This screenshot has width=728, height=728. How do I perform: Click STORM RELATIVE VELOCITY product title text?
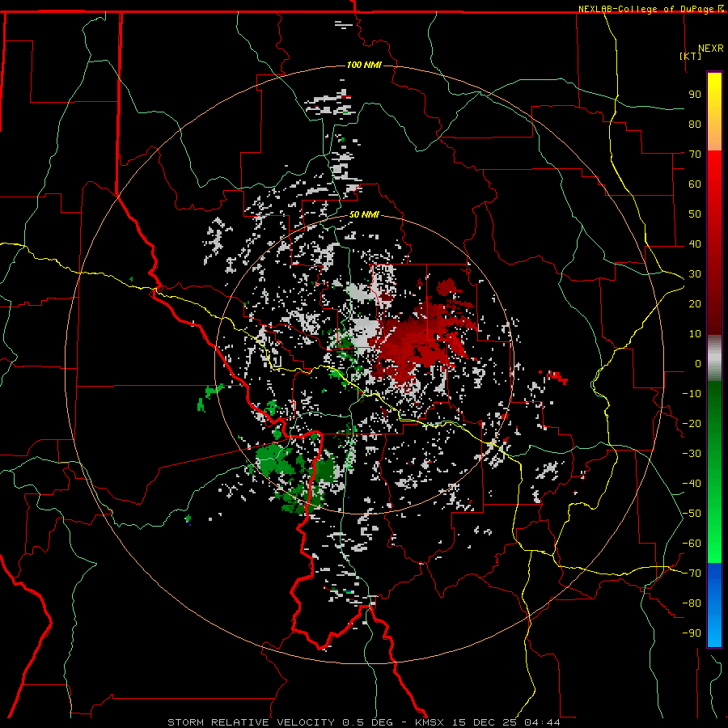point(251,722)
